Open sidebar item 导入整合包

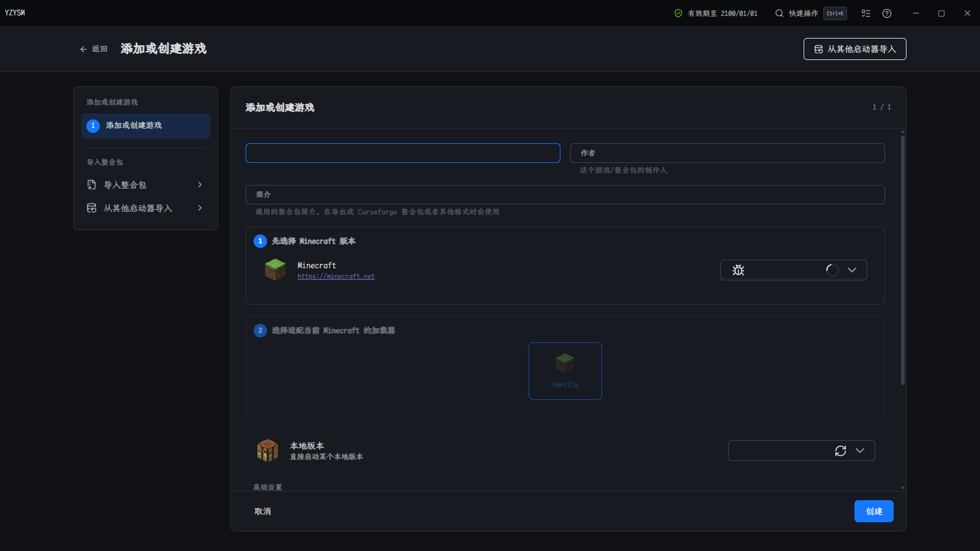click(x=146, y=185)
